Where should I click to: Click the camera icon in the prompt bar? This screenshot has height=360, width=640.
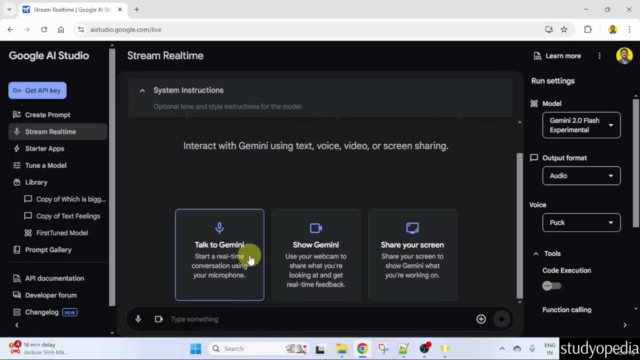point(159,319)
